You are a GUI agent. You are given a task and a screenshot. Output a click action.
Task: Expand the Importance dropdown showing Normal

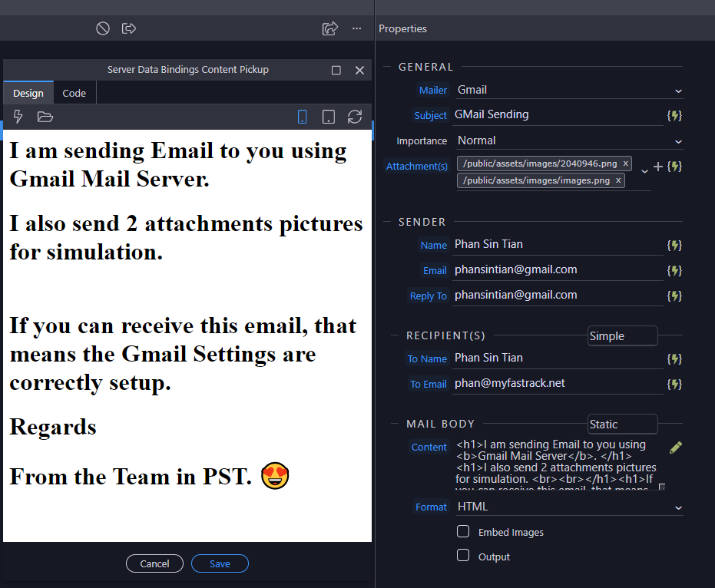click(570, 140)
